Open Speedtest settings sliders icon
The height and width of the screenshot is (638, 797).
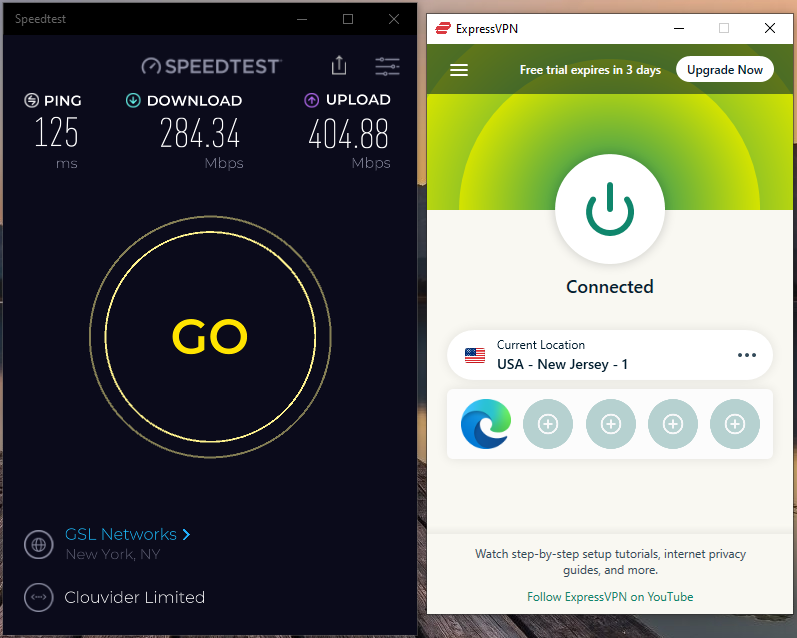click(x=387, y=67)
